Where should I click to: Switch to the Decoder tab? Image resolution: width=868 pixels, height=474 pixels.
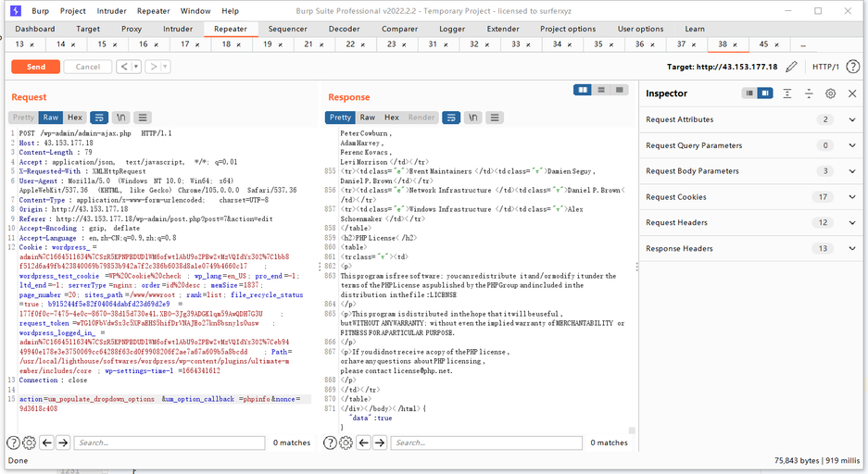click(x=344, y=29)
